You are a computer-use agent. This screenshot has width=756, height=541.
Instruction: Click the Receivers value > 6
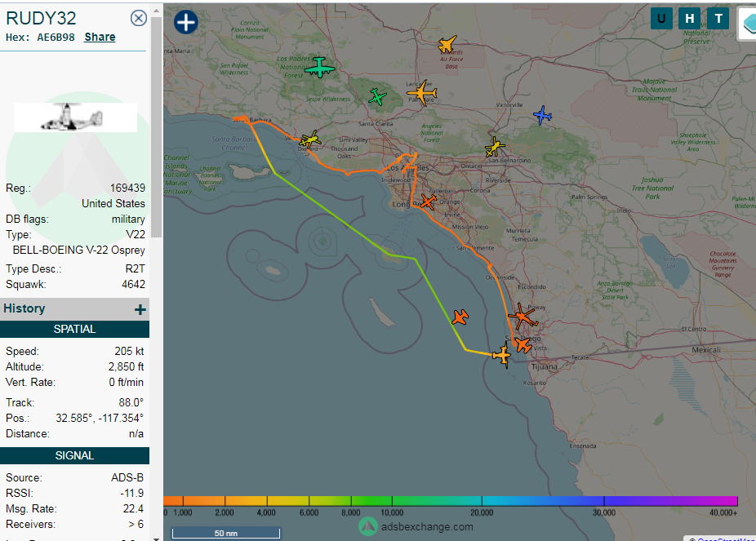[x=136, y=524]
